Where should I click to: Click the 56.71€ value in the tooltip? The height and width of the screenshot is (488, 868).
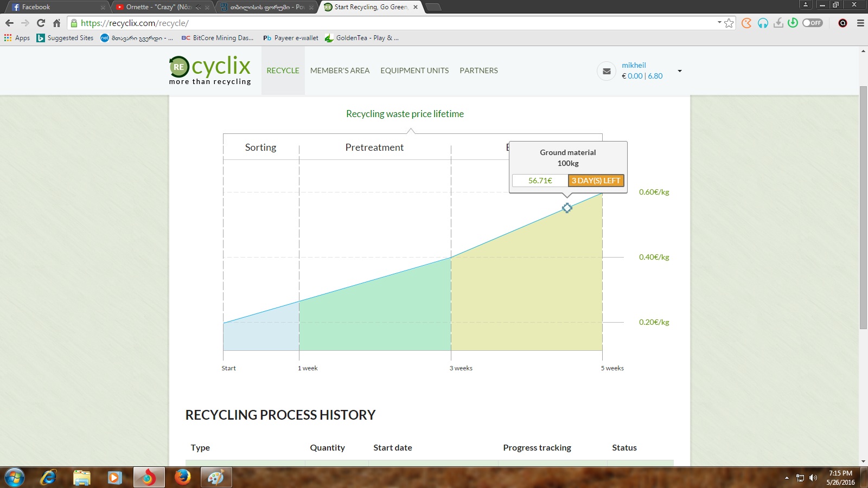click(x=540, y=181)
